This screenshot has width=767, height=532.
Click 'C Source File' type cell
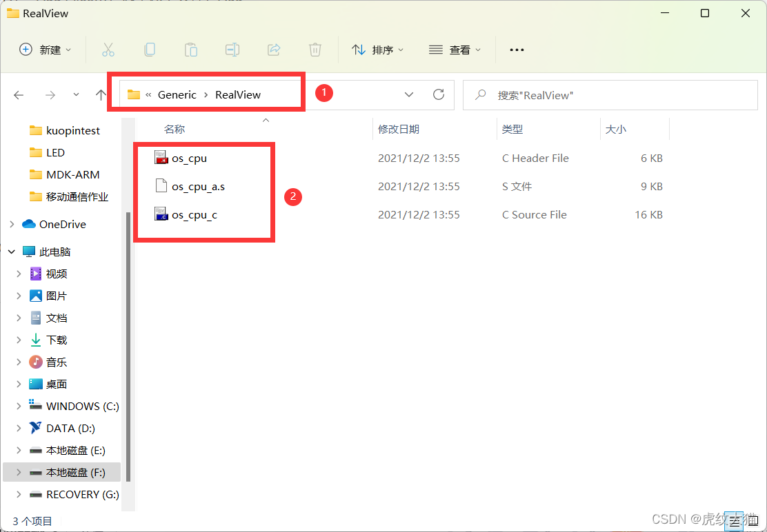tap(534, 215)
